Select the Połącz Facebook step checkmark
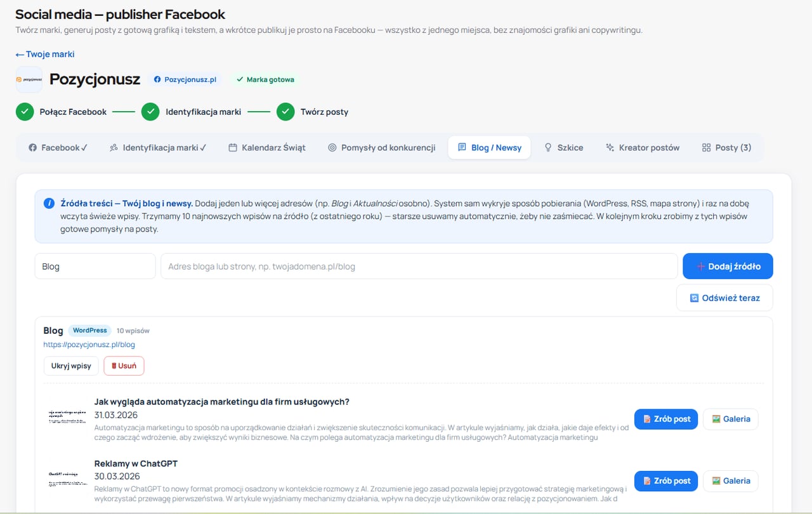The height and width of the screenshot is (514, 812). point(24,112)
